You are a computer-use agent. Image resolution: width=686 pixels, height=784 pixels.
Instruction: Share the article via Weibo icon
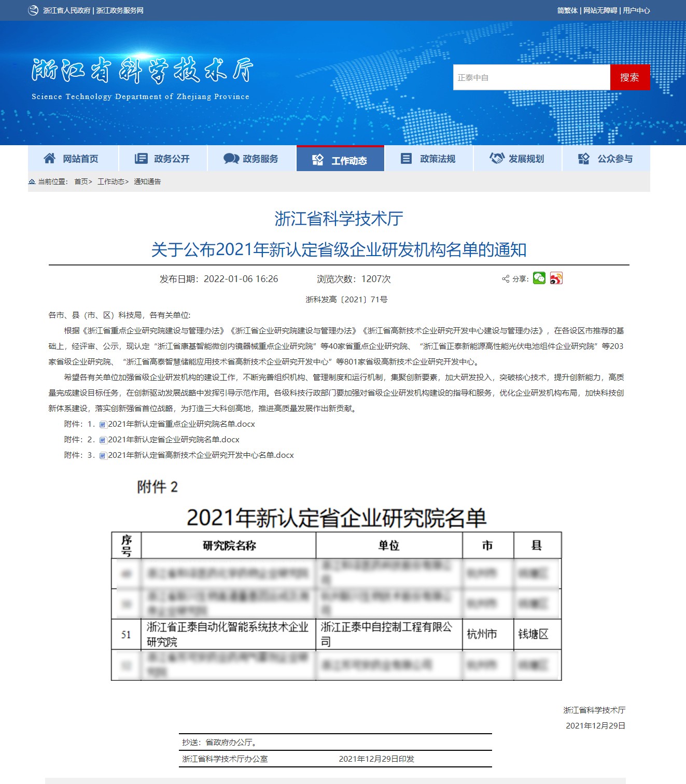pos(556,278)
